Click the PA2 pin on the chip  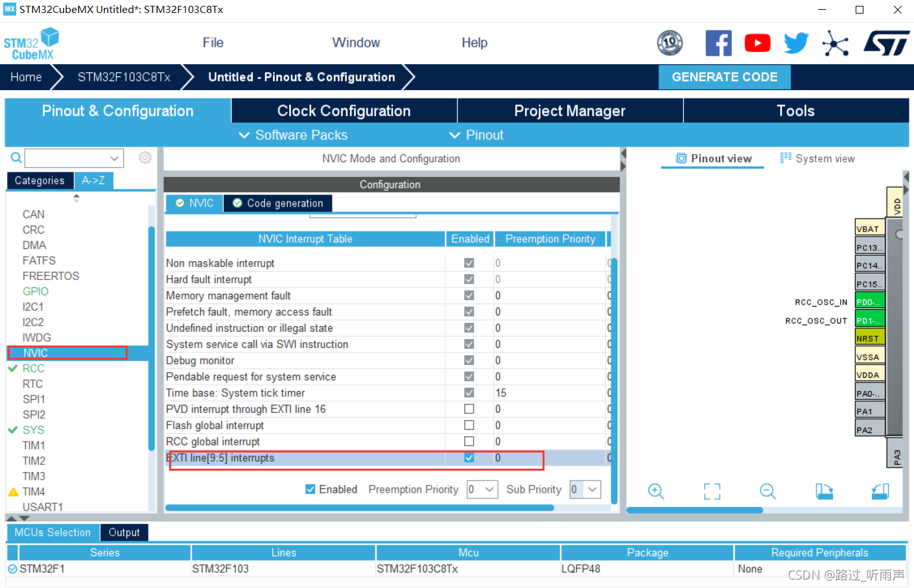tap(870, 429)
